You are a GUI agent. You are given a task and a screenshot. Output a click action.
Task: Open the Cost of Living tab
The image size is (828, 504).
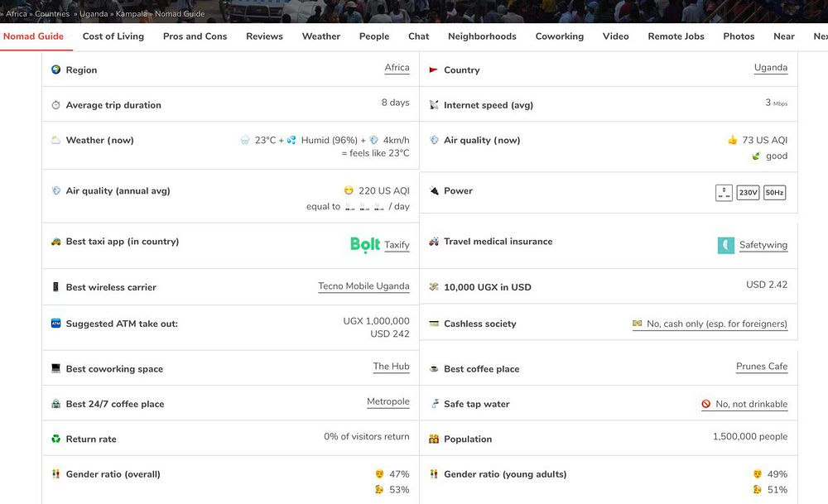point(113,36)
